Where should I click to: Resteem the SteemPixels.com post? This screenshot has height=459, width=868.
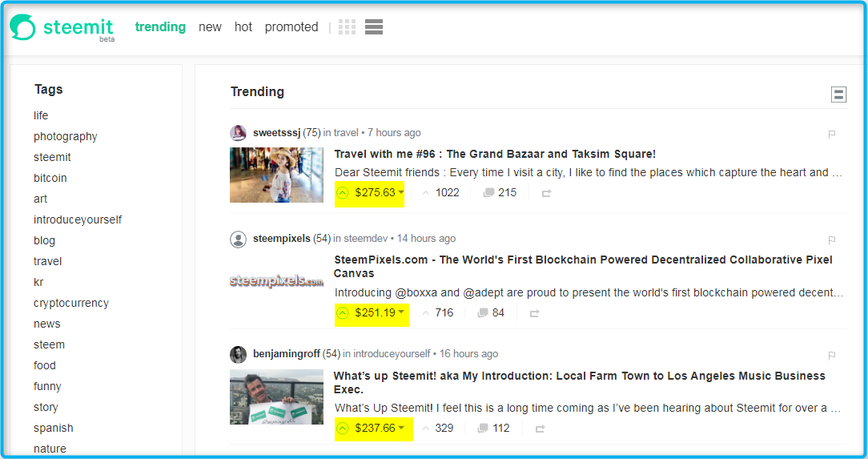pos(534,313)
